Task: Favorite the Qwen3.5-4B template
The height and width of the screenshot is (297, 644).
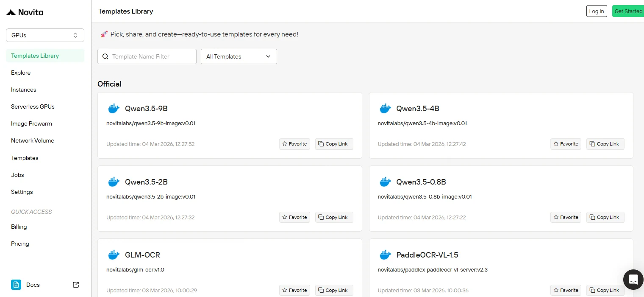Action: click(566, 144)
